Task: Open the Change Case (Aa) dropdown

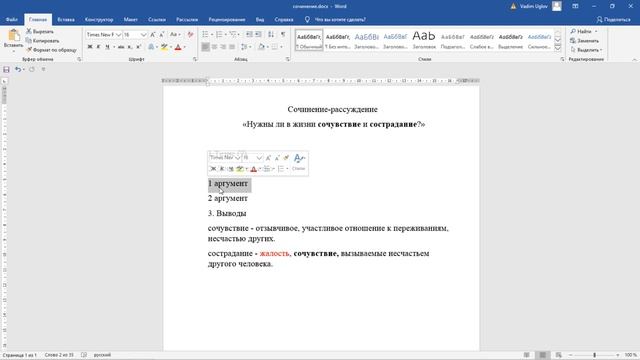Action: pos(175,35)
